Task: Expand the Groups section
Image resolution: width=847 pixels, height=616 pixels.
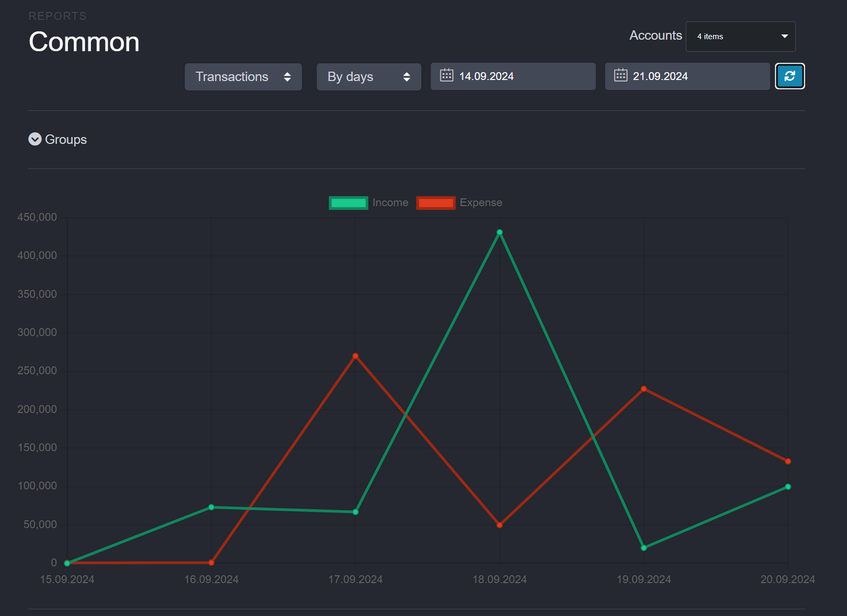Action: pyautogui.click(x=66, y=139)
